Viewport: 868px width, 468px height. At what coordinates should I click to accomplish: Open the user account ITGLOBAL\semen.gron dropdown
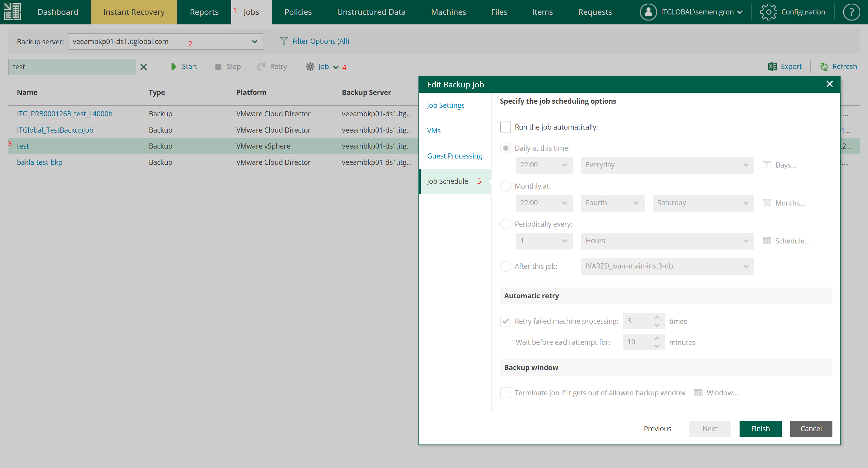click(x=697, y=12)
